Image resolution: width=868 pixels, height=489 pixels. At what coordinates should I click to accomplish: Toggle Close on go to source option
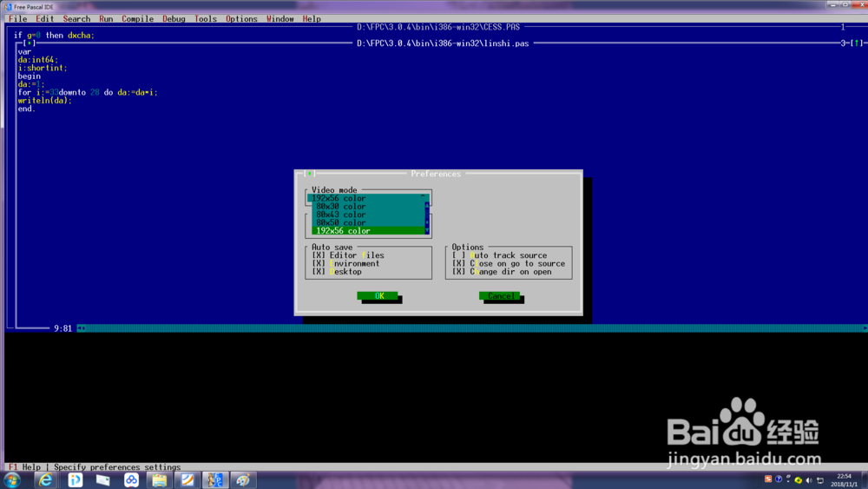pyautogui.click(x=459, y=263)
